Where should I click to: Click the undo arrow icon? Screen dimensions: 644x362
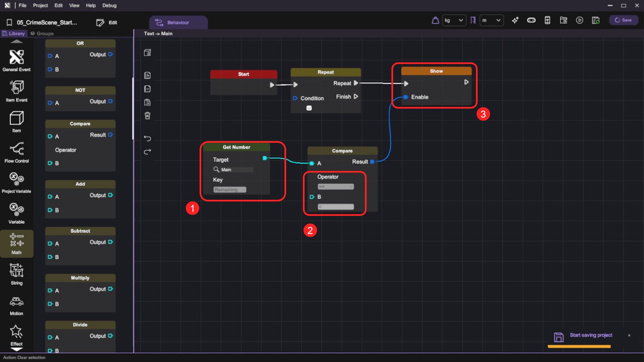tap(147, 138)
